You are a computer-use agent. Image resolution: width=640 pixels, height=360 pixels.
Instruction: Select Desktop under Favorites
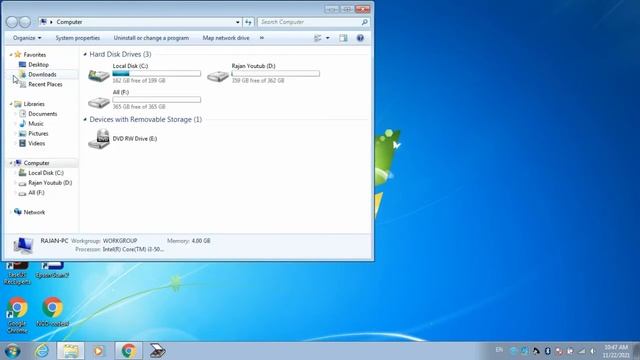(38, 64)
